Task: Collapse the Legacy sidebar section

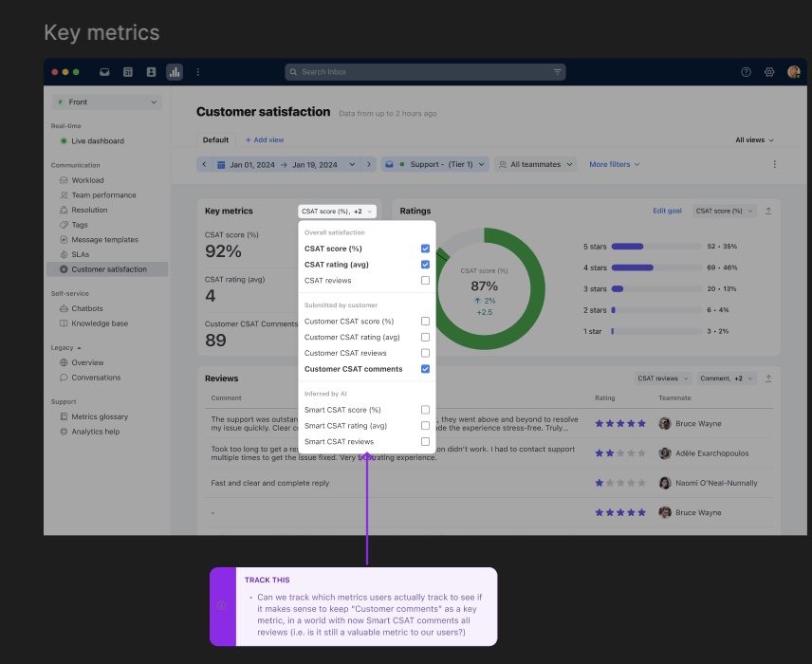Action: 66,348
